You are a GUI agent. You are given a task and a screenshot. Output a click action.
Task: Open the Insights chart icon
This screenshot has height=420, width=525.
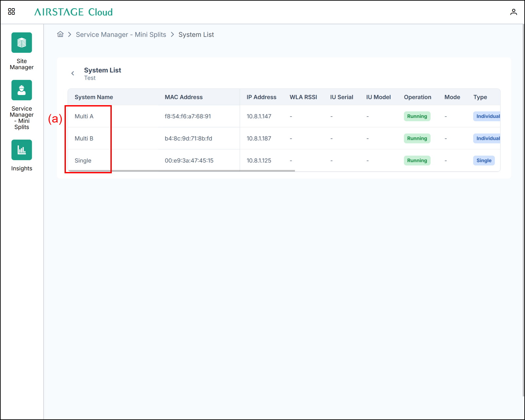pos(22,150)
